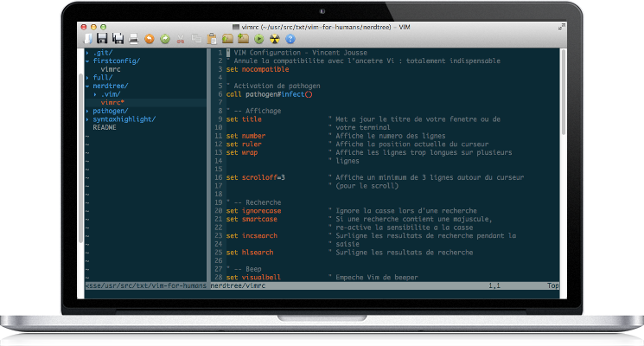Viewport: 644px width, 346px height.
Task: Click the 'Empeche Vim de beeper' comment
Action: tap(377, 278)
